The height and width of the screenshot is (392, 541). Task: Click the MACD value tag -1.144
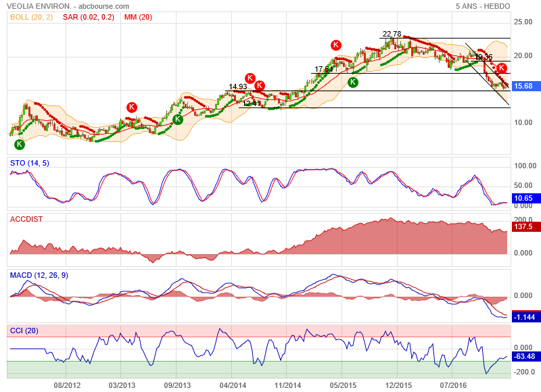click(527, 317)
